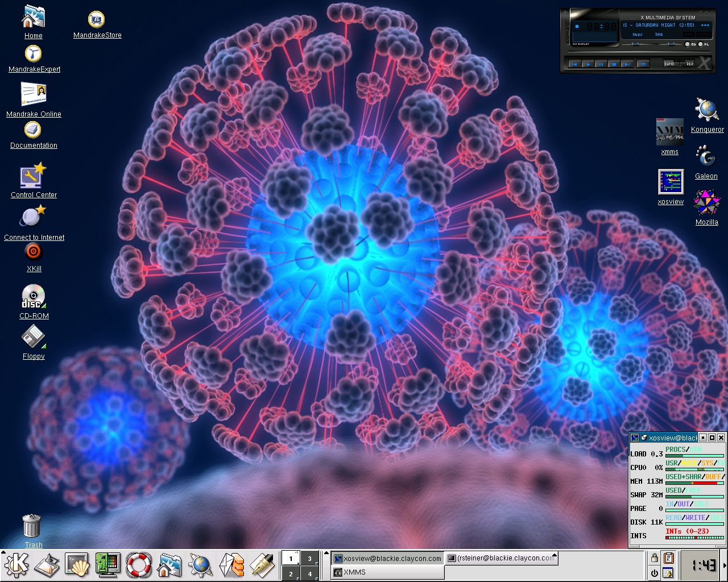
Task: Click the XMMS next track button
Action: (x=627, y=64)
